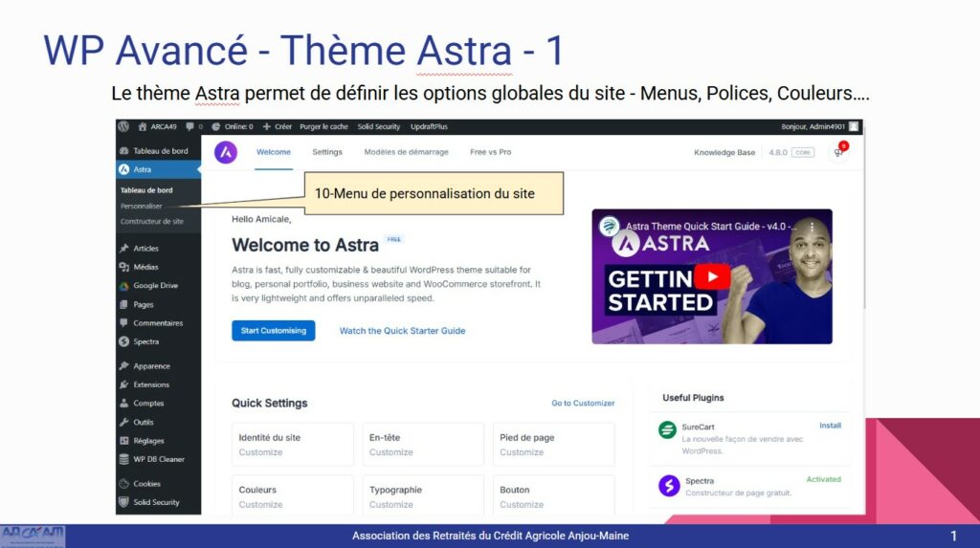Viewport: 980px width, 548px height.
Task: Switch to the Settings tab
Action: (327, 152)
